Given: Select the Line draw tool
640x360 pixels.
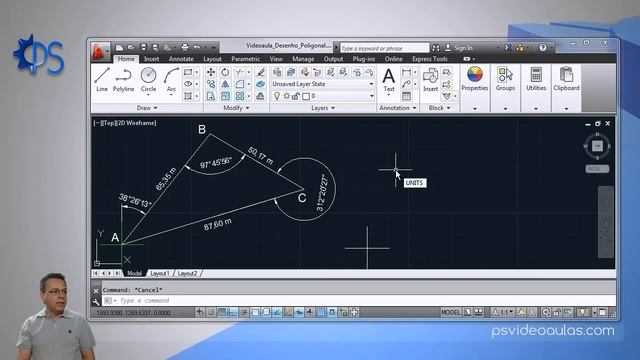Looking at the screenshot, I should tap(102, 80).
